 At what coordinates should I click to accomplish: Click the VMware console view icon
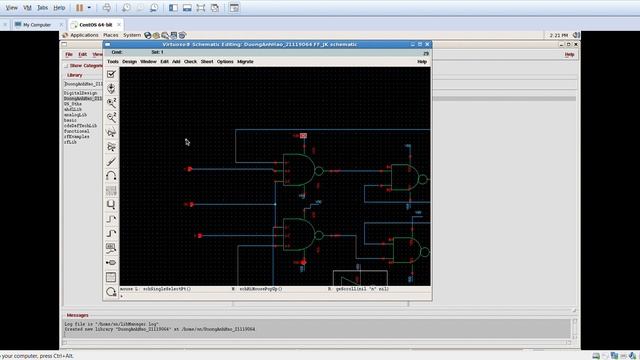234,8
